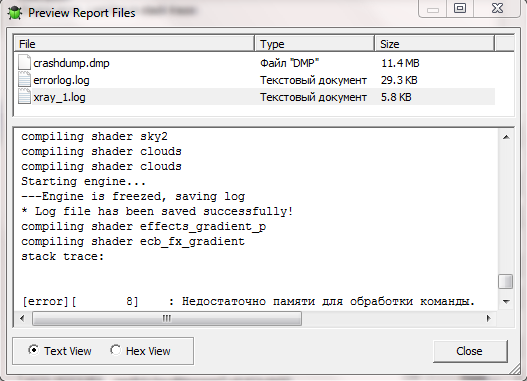Click the horizontal scroll left arrow
The image size is (527, 381).
(22, 318)
